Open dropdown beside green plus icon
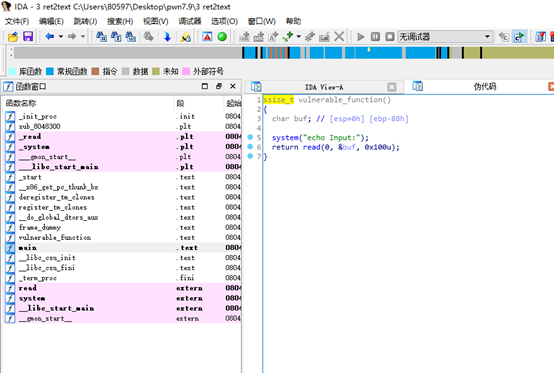 299,36
